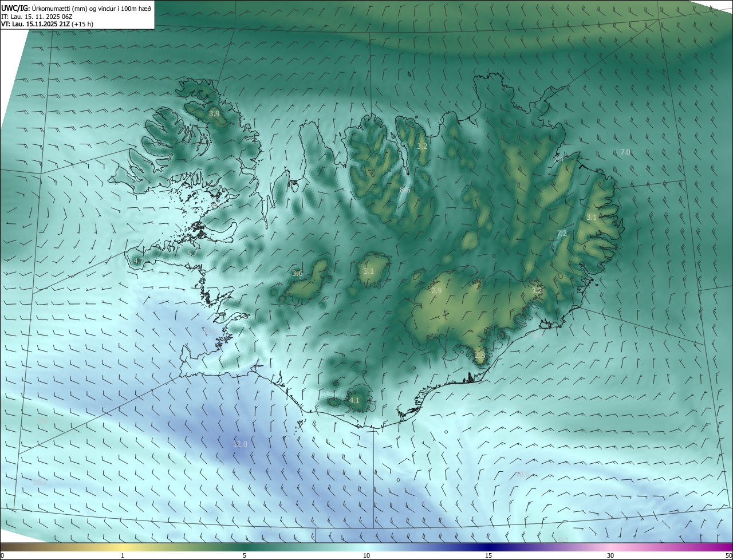This screenshot has height=560, width=733.
Task: Click the 4.1 precipitation value label
Action: (x=354, y=400)
